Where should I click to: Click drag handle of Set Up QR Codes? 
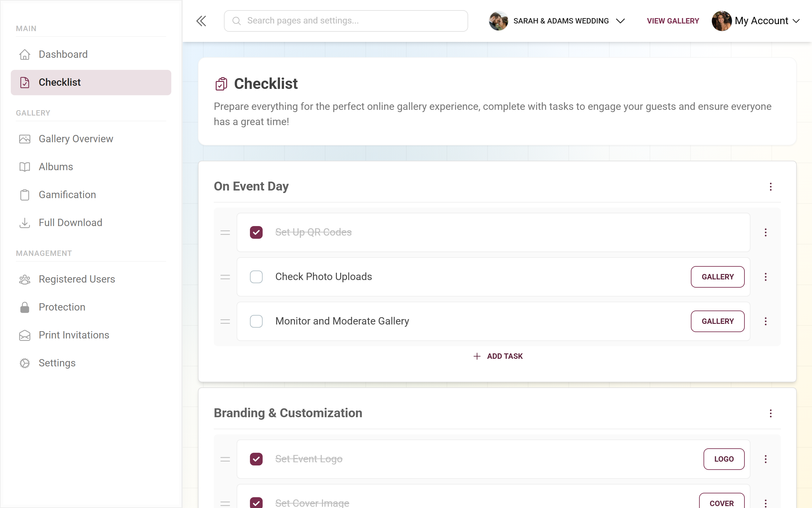pos(225,232)
